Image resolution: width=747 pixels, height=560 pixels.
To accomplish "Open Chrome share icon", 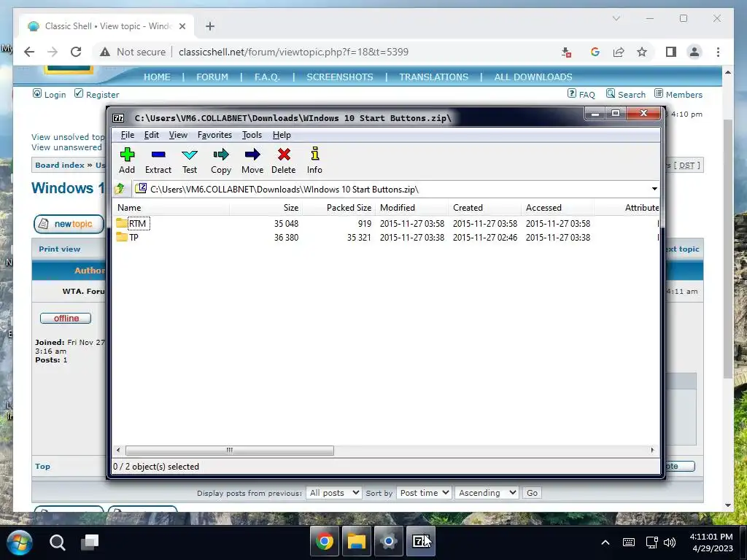I will (619, 52).
